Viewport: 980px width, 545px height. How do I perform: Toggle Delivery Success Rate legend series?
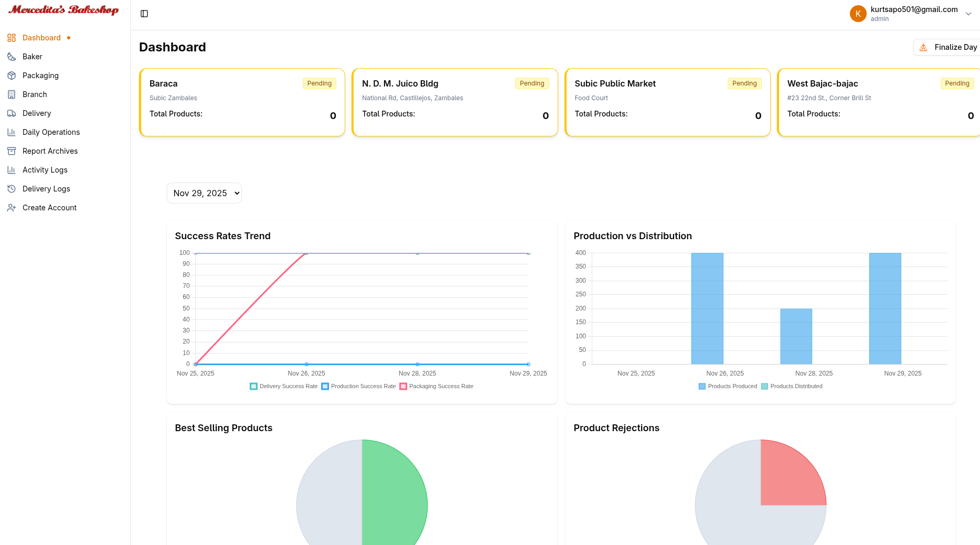[x=284, y=387]
